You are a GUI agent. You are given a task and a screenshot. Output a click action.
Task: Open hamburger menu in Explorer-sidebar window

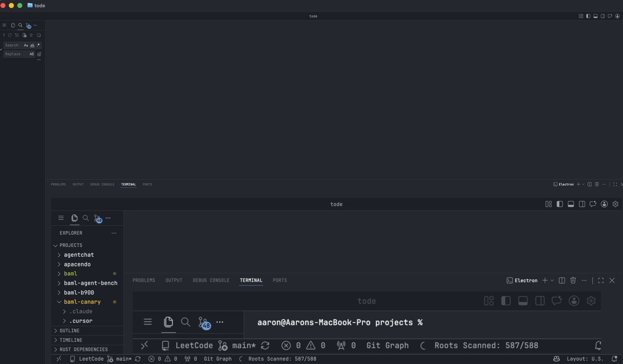tap(61, 218)
